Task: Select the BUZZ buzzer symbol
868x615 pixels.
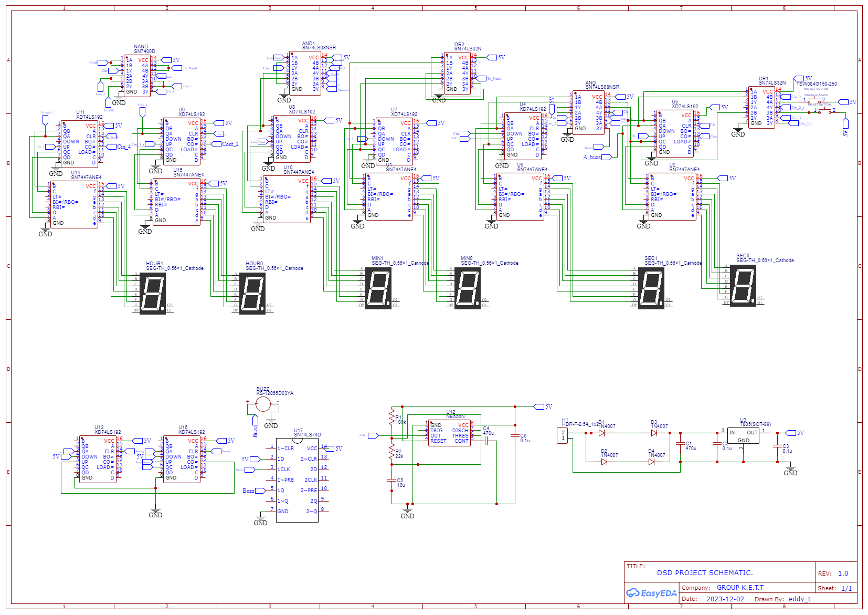Action: click(x=263, y=404)
